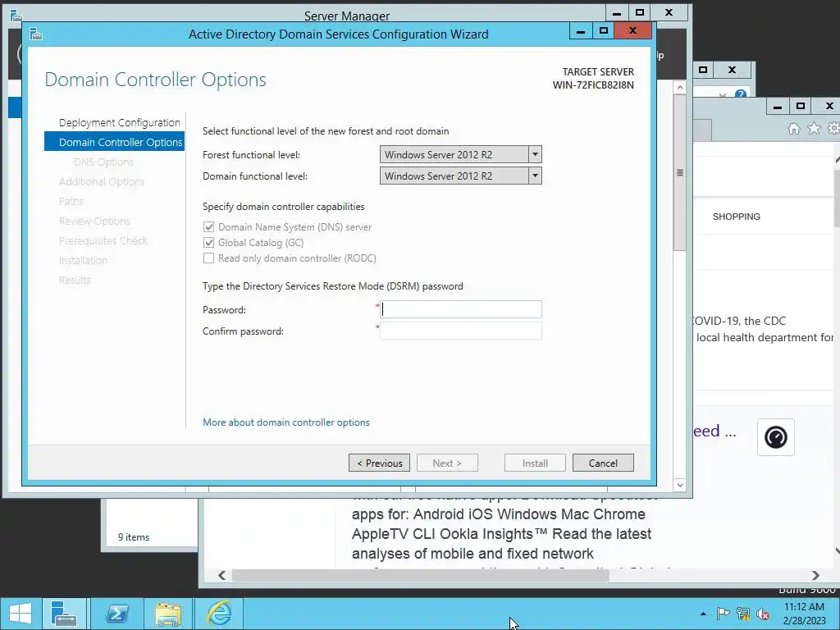Open Server Manager from the taskbar

tap(64, 614)
